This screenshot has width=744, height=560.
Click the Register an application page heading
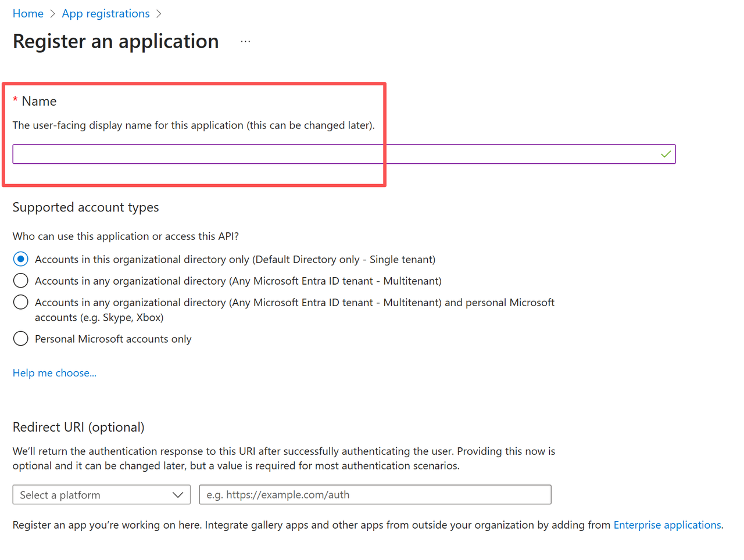pos(115,41)
